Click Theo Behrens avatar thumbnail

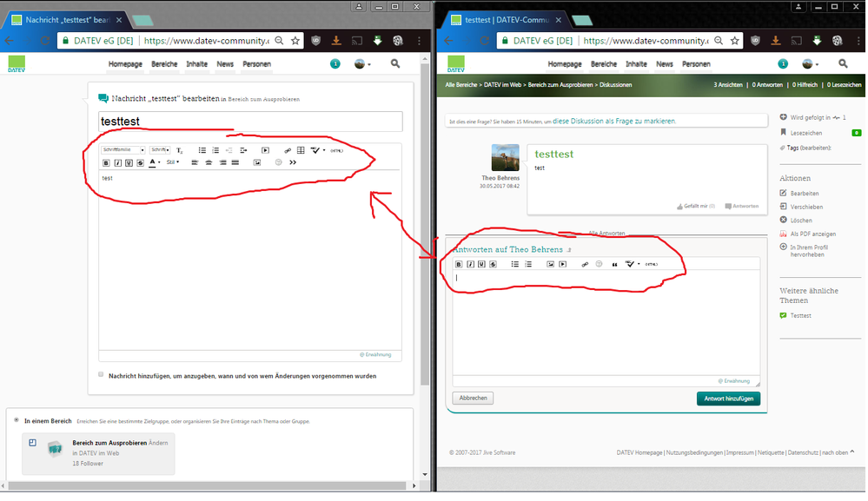pyautogui.click(x=505, y=158)
